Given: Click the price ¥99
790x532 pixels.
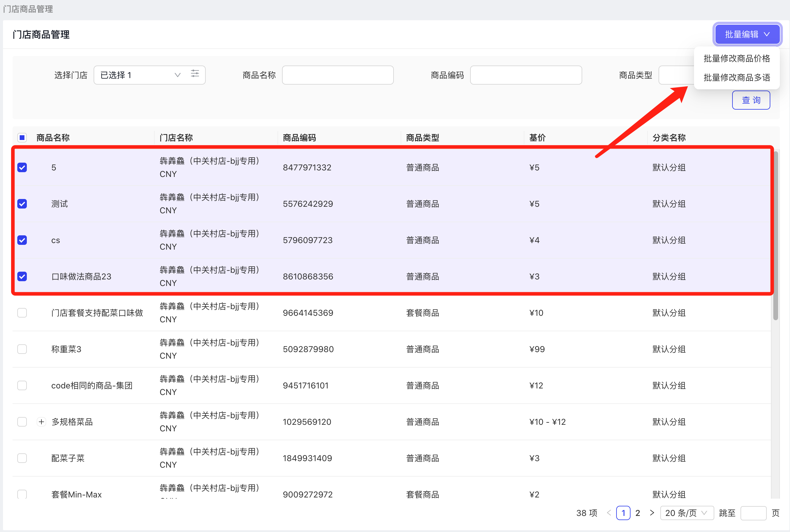Looking at the screenshot, I should pyautogui.click(x=537, y=349).
